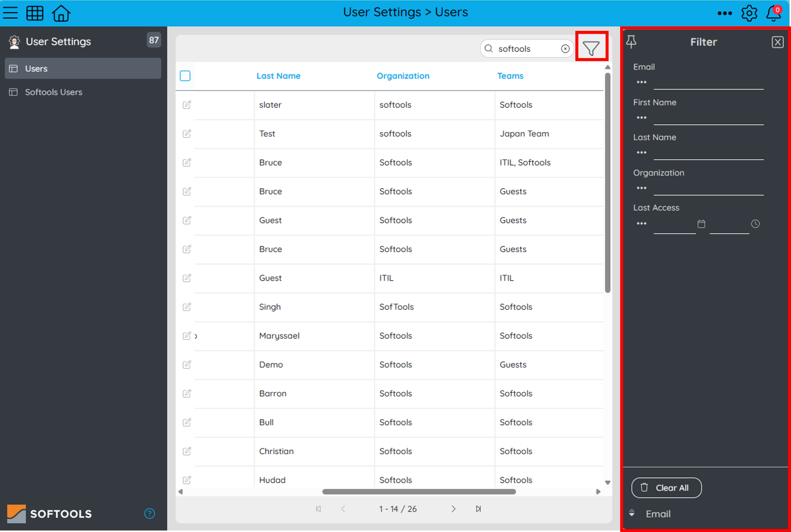Click the scroll up arrow
791x532 pixels.
pos(608,67)
